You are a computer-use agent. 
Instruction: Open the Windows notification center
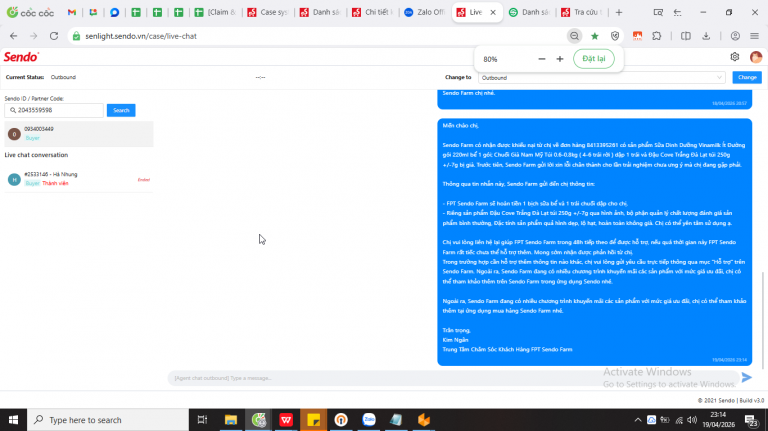click(x=751, y=420)
